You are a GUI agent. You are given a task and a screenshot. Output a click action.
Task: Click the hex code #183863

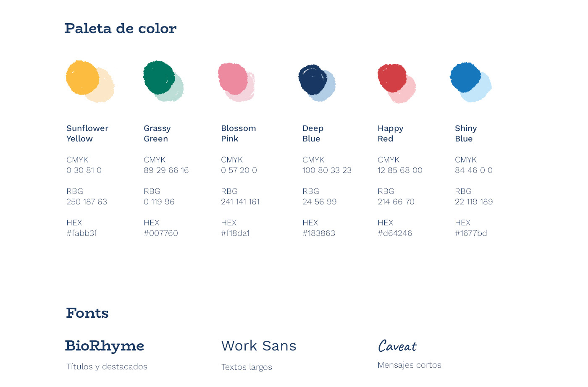click(319, 233)
